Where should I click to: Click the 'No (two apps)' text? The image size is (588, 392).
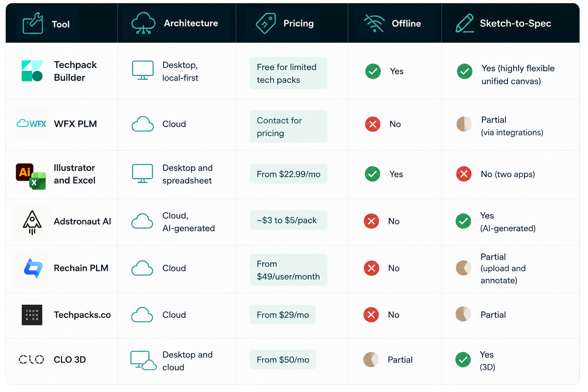[x=508, y=174]
